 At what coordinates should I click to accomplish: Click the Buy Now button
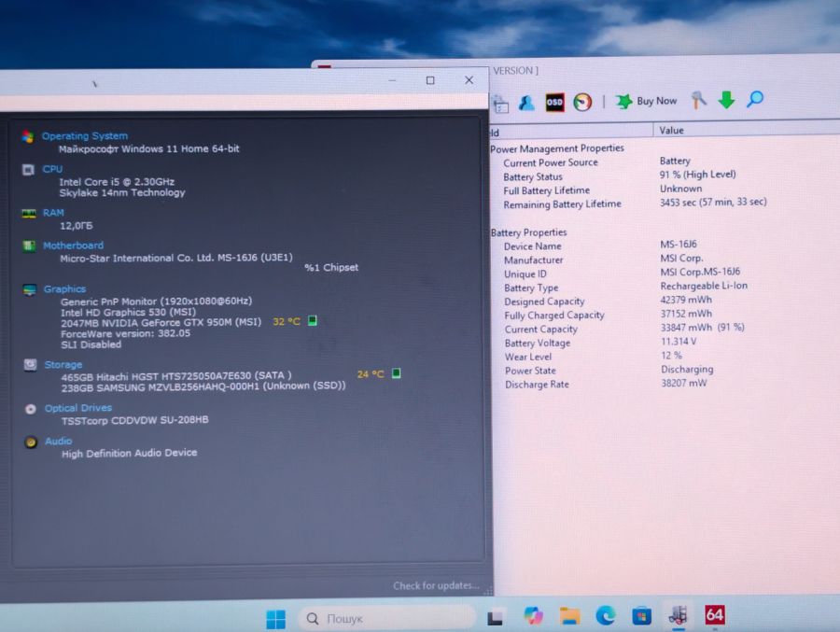[x=646, y=101]
